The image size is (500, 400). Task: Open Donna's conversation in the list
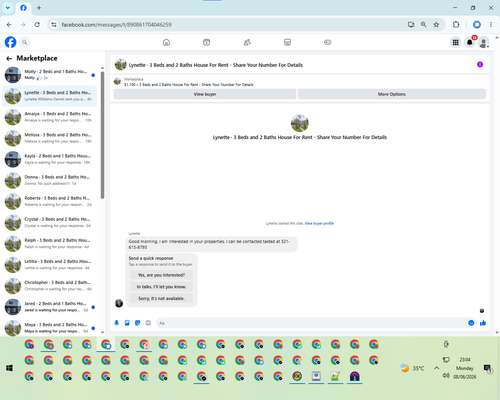pos(50,180)
